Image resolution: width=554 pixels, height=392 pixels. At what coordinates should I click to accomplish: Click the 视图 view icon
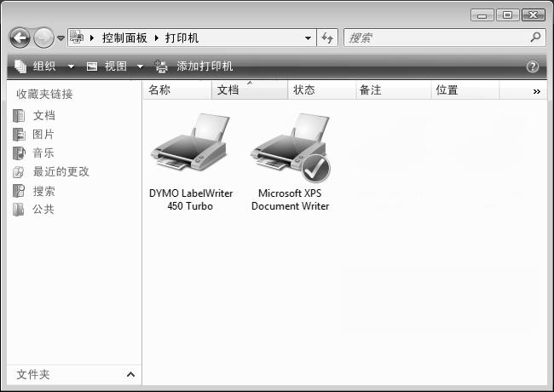pyautogui.click(x=92, y=66)
